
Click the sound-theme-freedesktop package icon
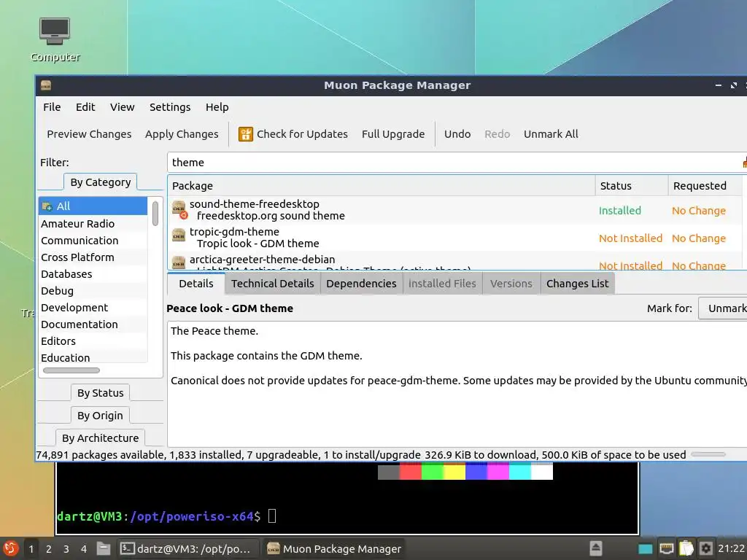[x=179, y=209]
